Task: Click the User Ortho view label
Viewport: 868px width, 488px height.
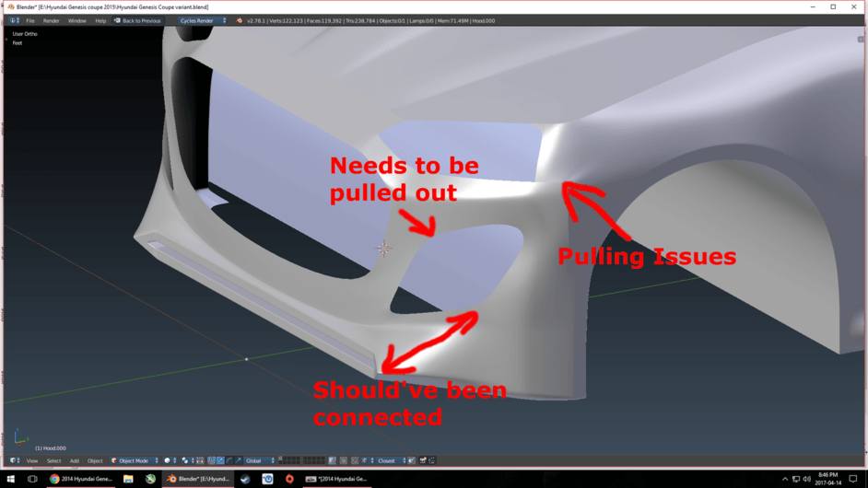Action: pyautogui.click(x=25, y=34)
